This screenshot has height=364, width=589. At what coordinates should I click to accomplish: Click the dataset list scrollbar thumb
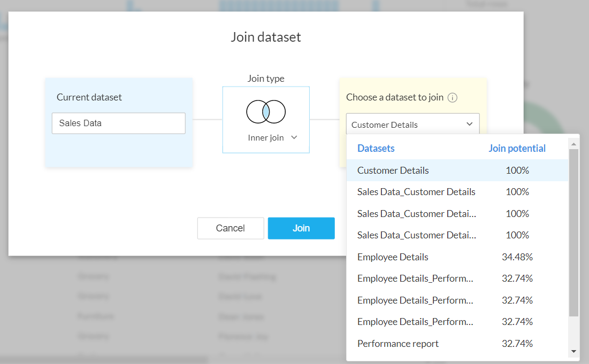click(573, 233)
